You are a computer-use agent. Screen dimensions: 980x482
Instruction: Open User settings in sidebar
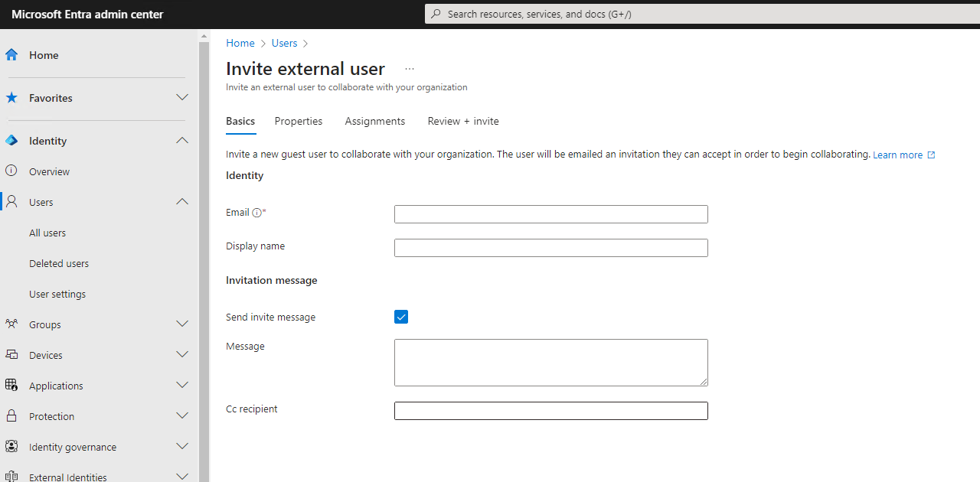(57, 294)
